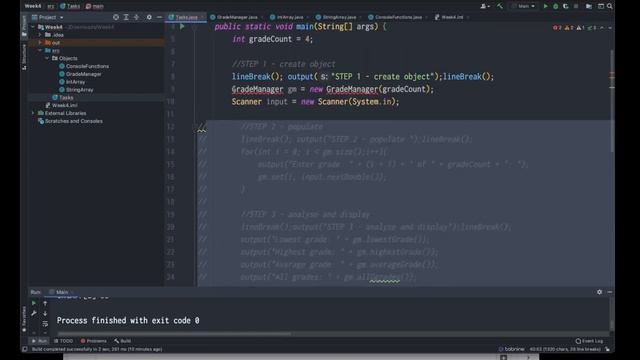This screenshot has height=360, width=640.
Task: Go to next highlighted error arrow
Action: pos(609,28)
